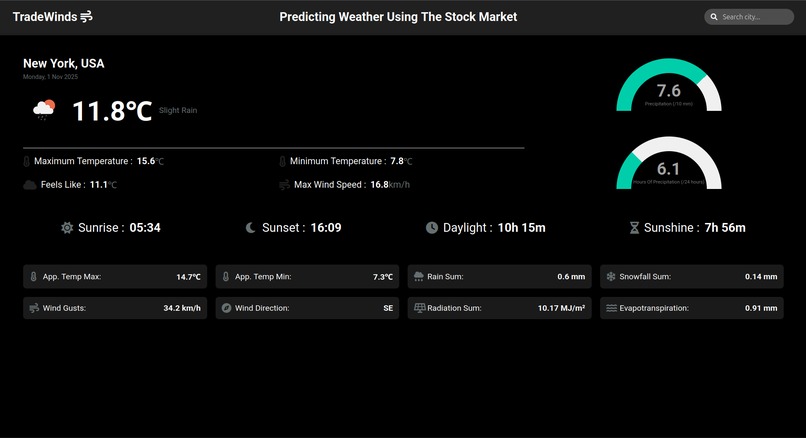The width and height of the screenshot is (806, 438).
Task: Click the App. Temp Min thermometer icon
Action: click(226, 277)
